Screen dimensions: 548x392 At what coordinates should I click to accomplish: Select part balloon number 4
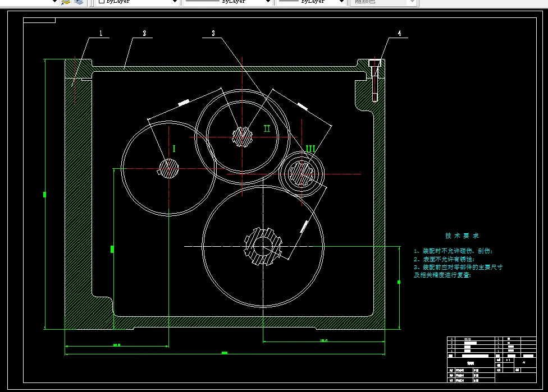point(399,33)
